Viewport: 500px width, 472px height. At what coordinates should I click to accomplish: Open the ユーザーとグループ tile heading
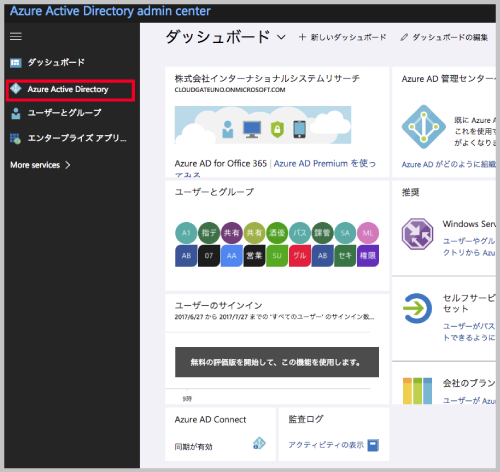coord(214,192)
